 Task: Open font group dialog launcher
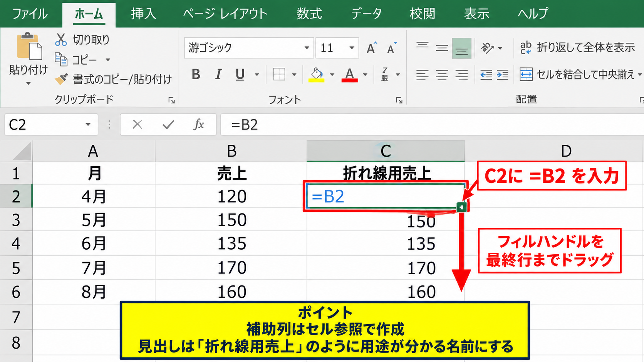399,100
